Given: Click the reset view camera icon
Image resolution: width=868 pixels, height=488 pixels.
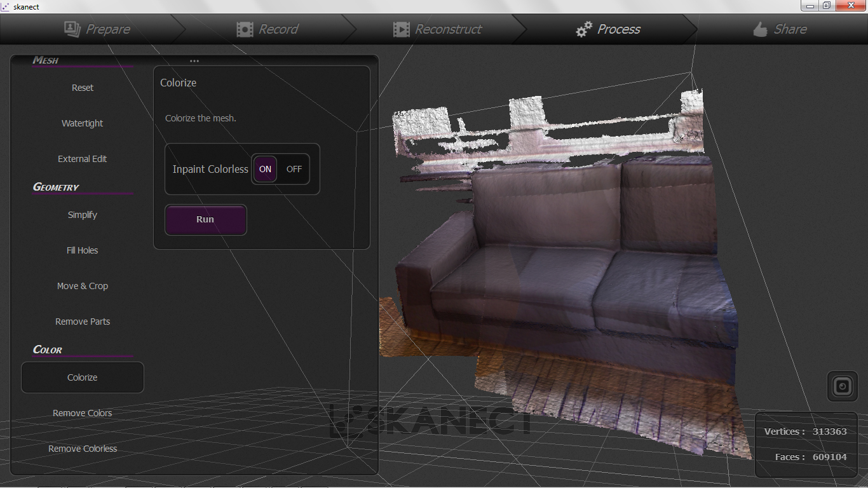Looking at the screenshot, I should [x=842, y=386].
